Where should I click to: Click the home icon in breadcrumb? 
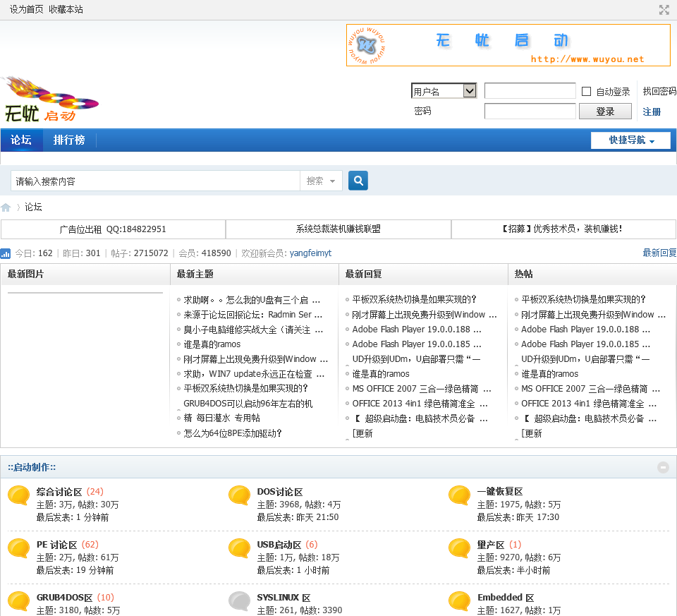[x=6, y=207]
